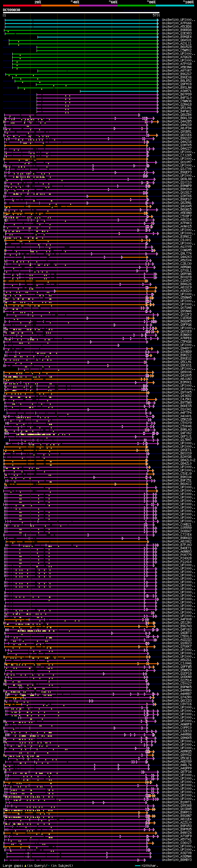Select the label UniRef100_Q02817
Viewport: 197px width, 868px height.
(x=177, y=193)
